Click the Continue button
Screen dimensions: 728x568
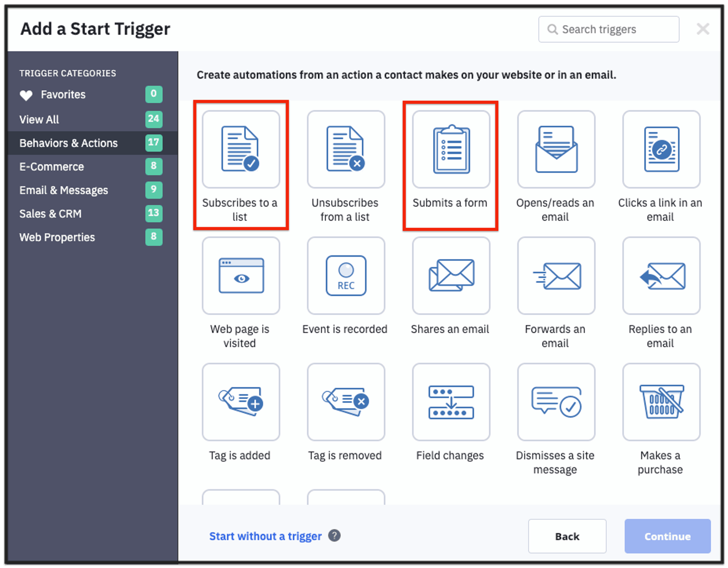coord(667,536)
